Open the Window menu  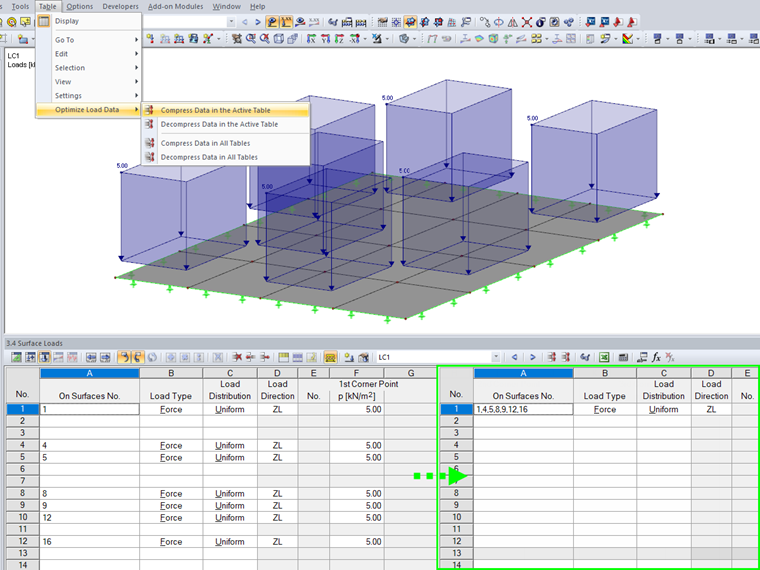tap(226, 6)
